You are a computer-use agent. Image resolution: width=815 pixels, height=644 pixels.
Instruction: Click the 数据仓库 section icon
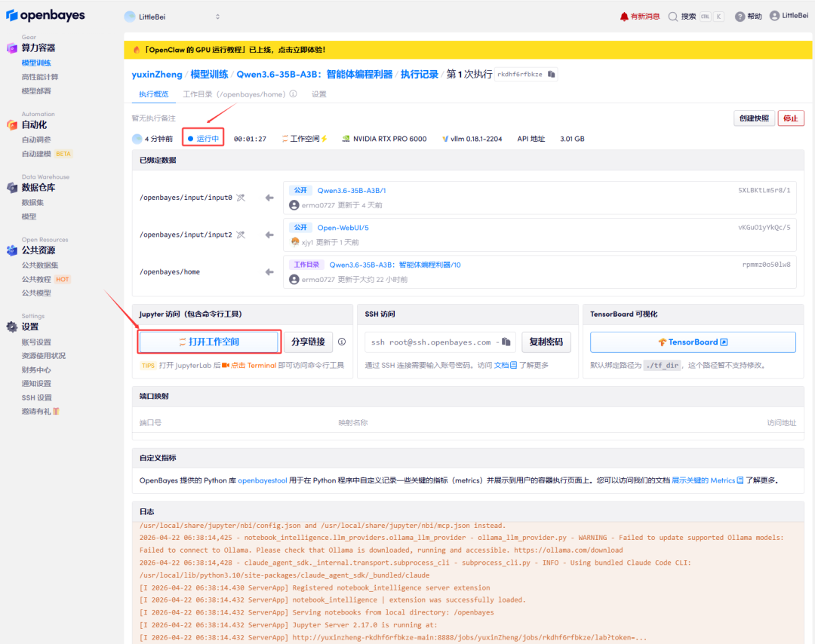coord(12,188)
